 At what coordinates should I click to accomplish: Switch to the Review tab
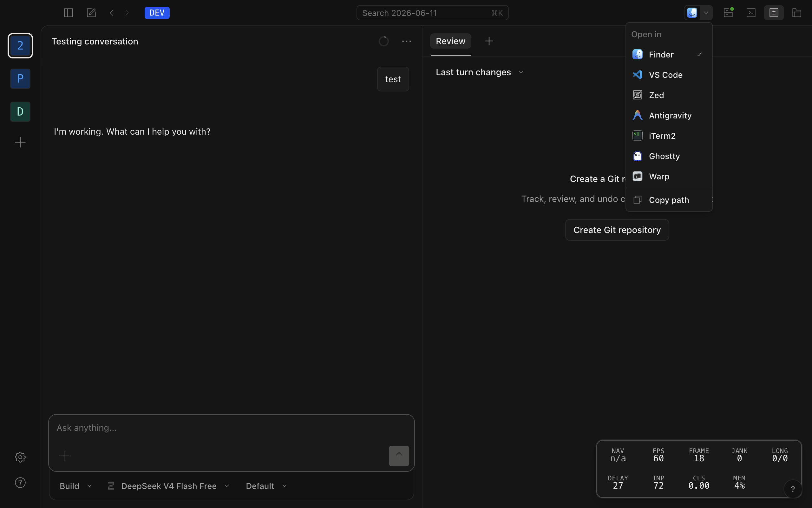click(451, 41)
